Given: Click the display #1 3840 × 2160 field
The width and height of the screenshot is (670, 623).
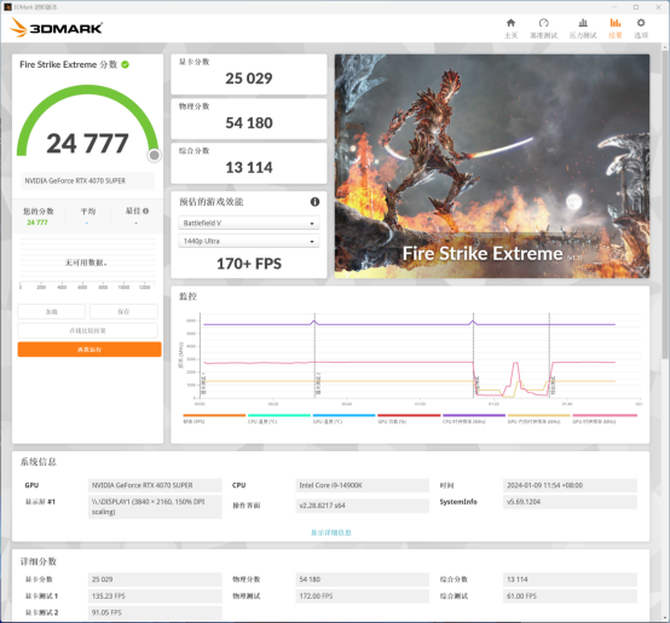Looking at the screenshot, I should pos(155,507).
